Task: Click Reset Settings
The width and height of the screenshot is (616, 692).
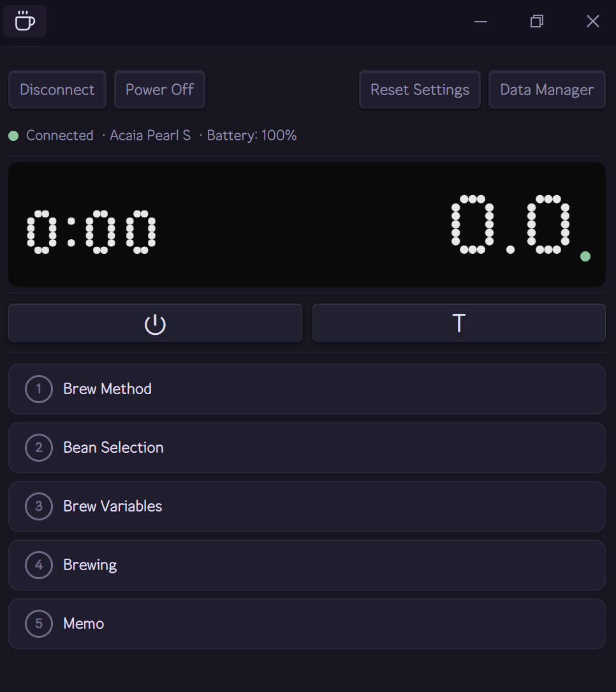Action: pyautogui.click(x=420, y=89)
